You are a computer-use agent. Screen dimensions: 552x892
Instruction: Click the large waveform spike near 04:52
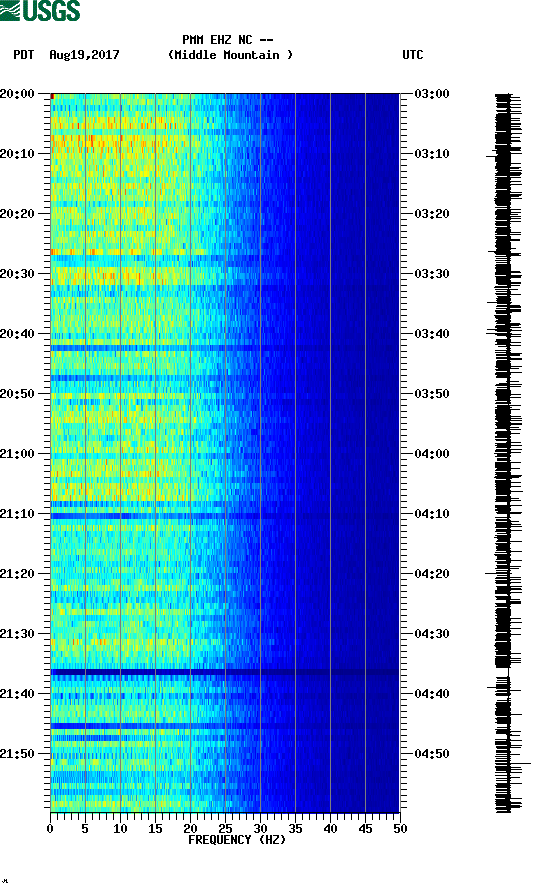click(521, 763)
